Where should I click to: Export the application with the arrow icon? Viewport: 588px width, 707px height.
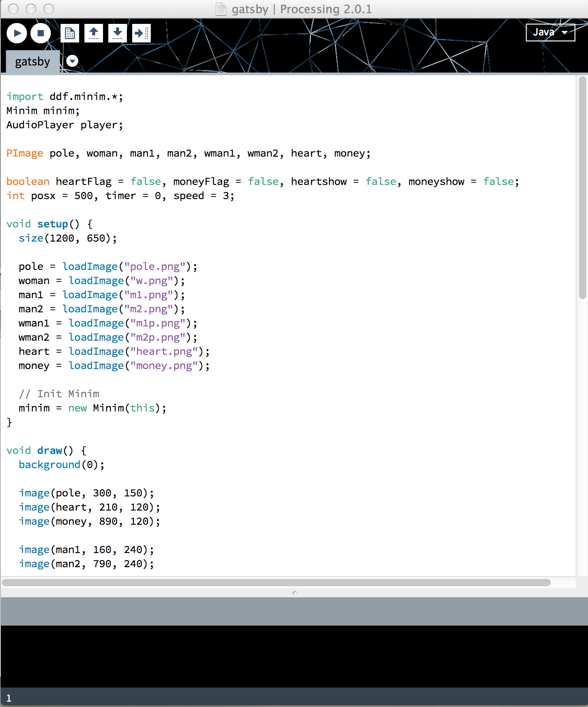(x=141, y=33)
